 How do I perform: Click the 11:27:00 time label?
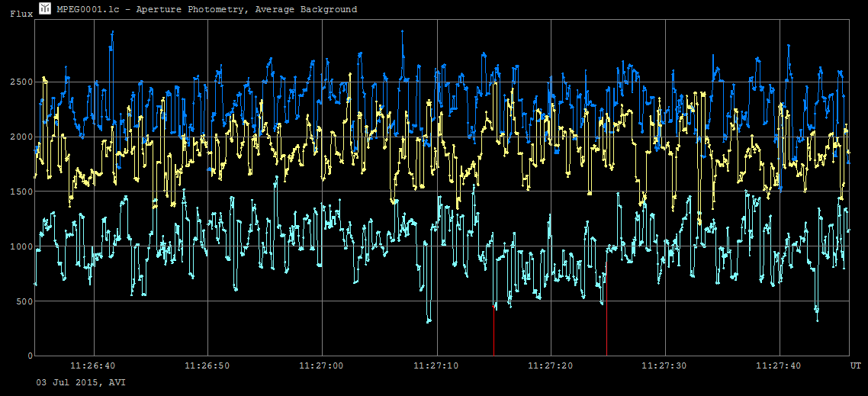click(x=322, y=365)
